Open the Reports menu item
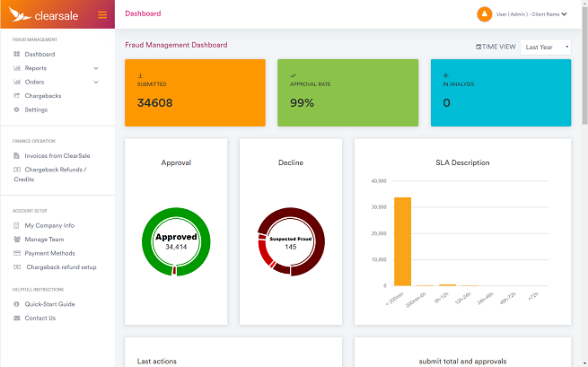This screenshot has width=588, height=367. 36,68
